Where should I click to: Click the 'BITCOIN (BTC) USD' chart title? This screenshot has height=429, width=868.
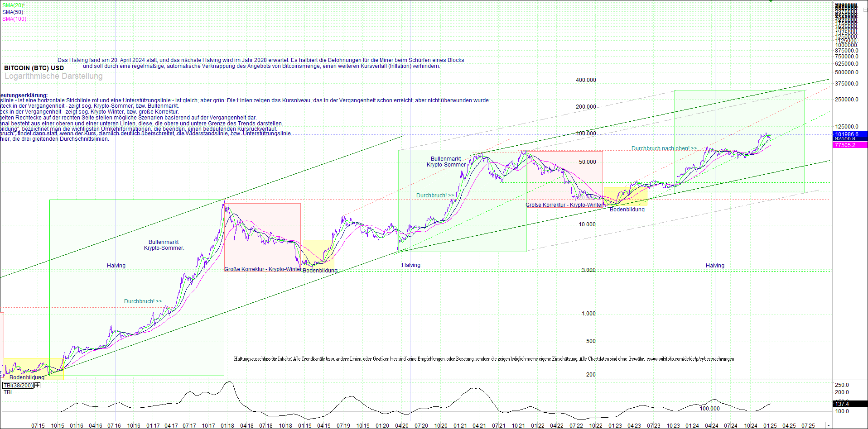pyautogui.click(x=33, y=67)
